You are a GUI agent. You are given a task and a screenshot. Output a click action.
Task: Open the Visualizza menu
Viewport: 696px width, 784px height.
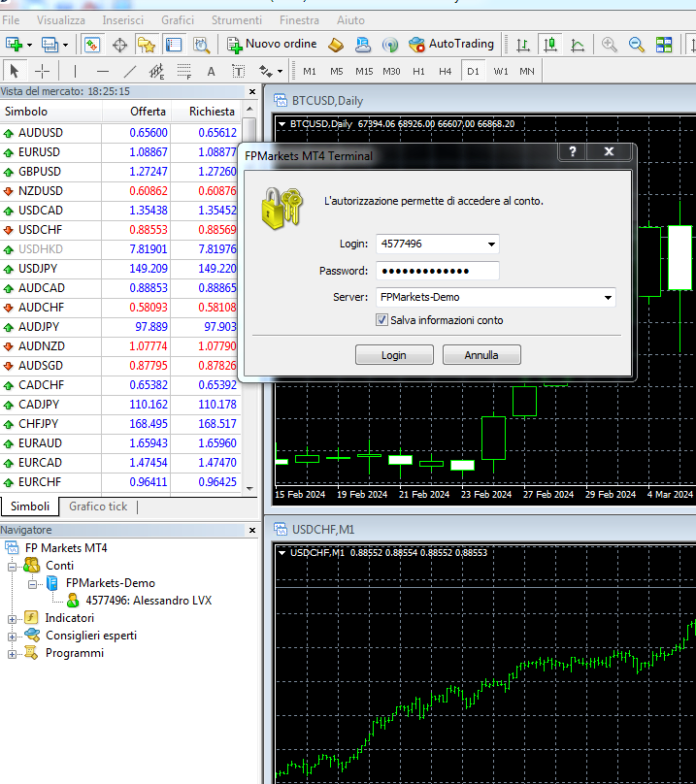[x=60, y=20]
